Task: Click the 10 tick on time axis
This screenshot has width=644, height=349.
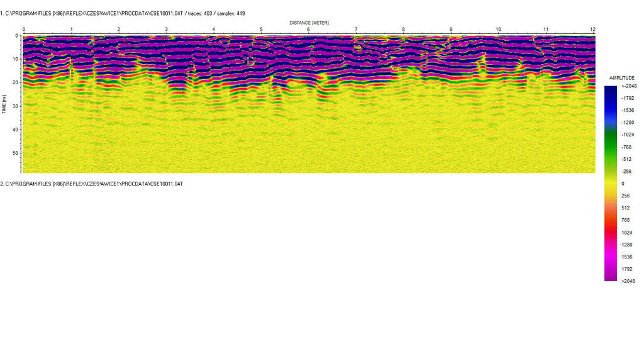Action: [16, 59]
